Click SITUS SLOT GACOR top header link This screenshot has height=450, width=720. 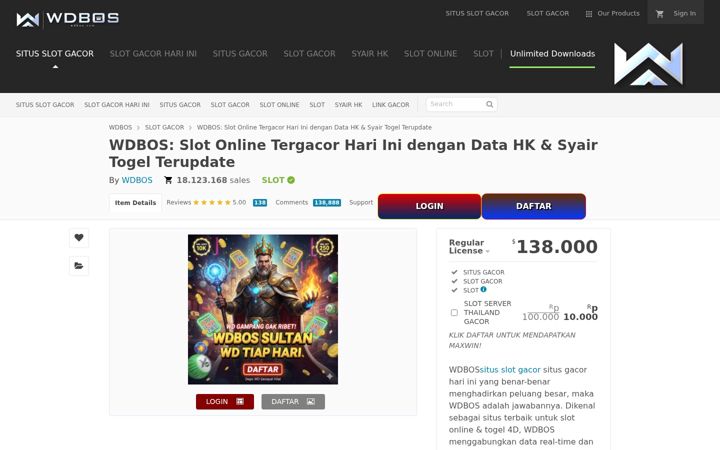click(x=477, y=14)
